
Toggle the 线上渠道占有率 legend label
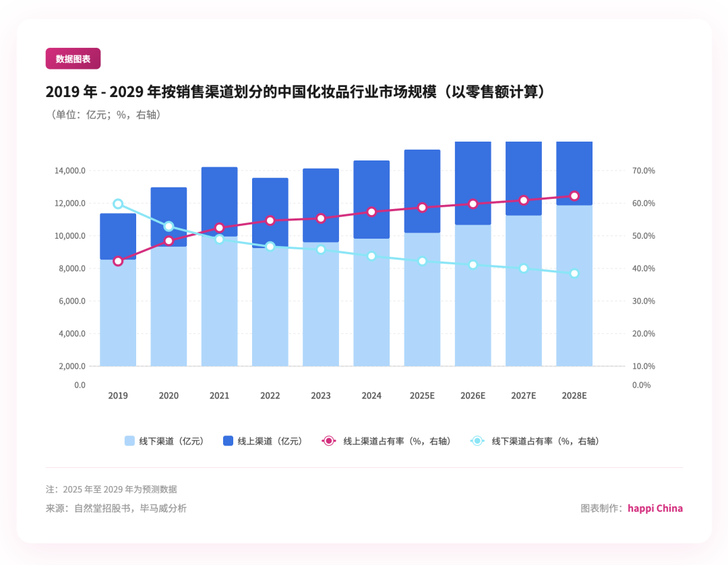[396, 441]
